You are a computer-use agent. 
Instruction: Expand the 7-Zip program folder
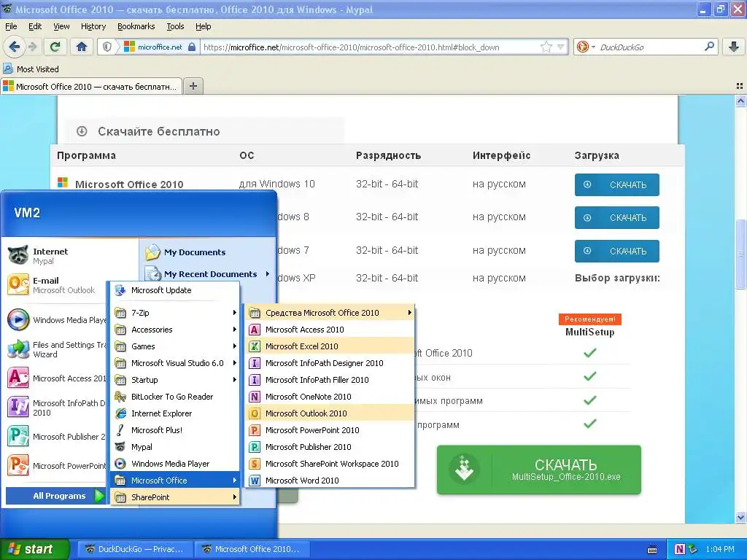click(175, 313)
